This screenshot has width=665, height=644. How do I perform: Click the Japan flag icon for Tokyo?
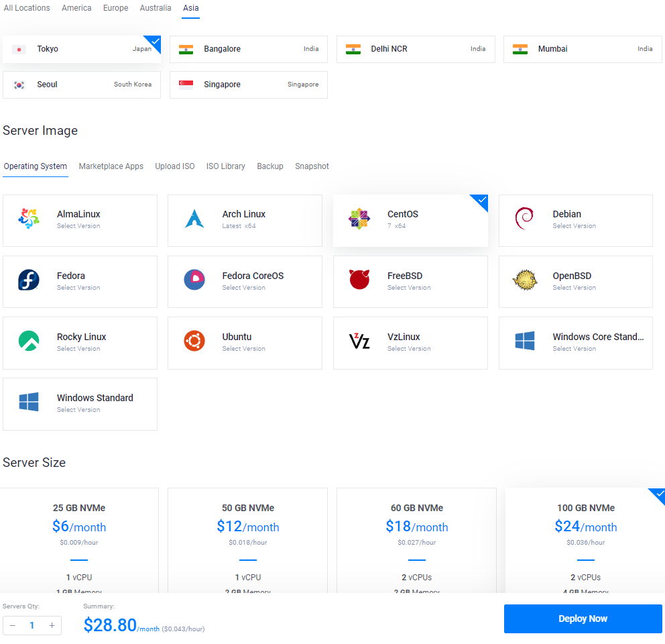coord(19,49)
